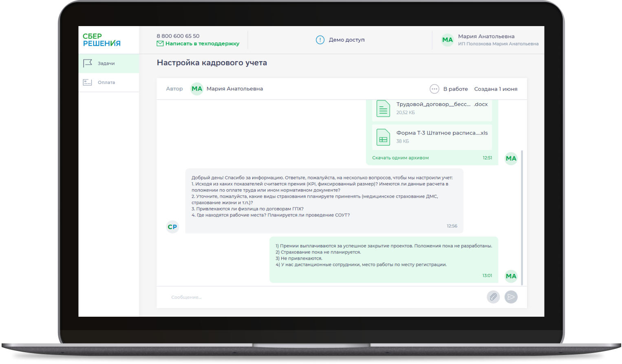This screenshot has width=622, height=364.
Task: Click the СР avatar beside the support message
Action: pos(172,227)
